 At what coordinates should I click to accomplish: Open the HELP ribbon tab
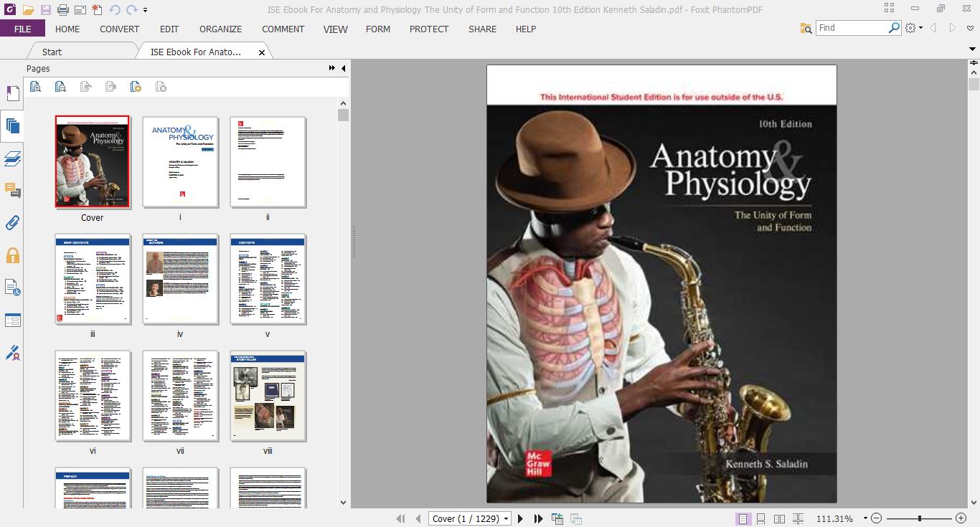tap(526, 29)
